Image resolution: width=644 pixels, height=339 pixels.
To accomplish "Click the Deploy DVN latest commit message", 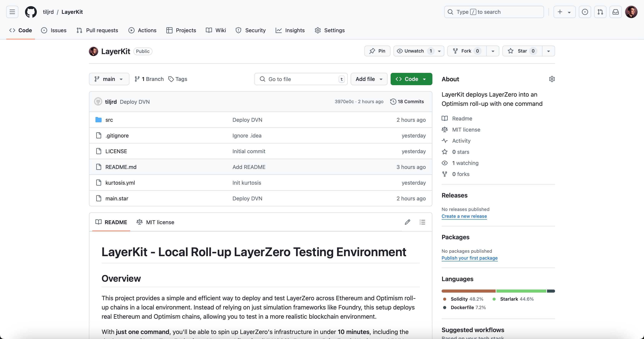I will coord(135,102).
